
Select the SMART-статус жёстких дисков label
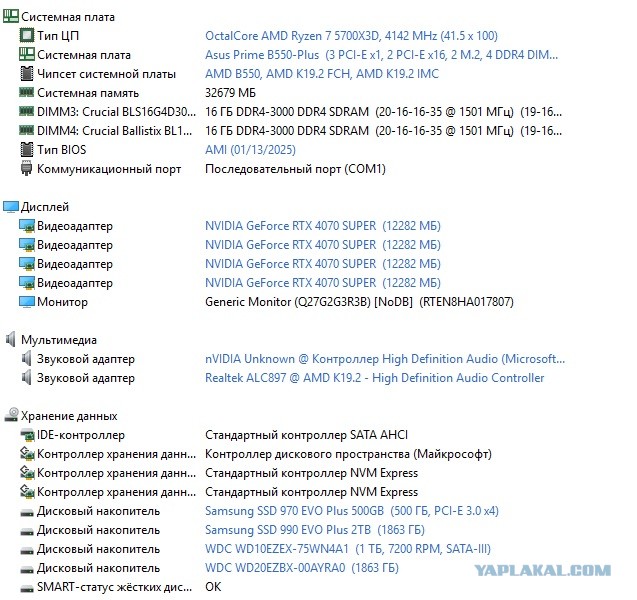click(x=115, y=587)
